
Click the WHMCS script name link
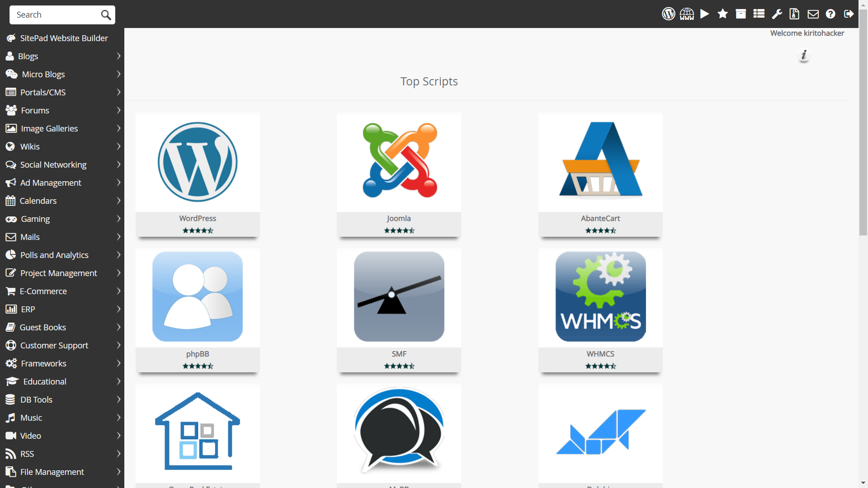600,354
